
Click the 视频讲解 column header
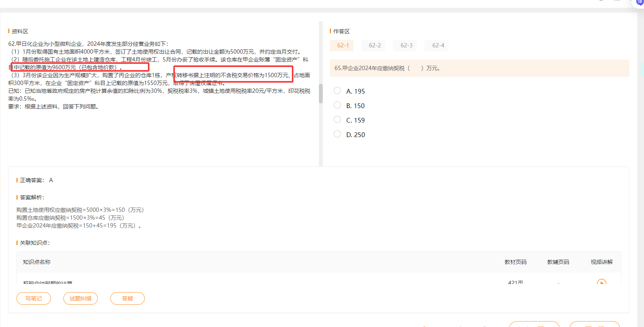(x=601, y=262)
